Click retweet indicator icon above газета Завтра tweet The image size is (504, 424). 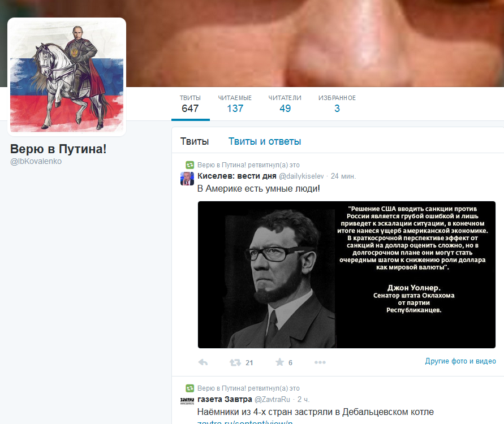pyautogui.click(x=190, y=388)
